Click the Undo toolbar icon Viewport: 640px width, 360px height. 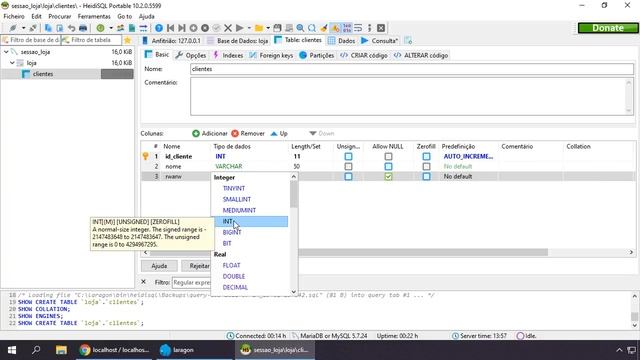pos(71,28)
